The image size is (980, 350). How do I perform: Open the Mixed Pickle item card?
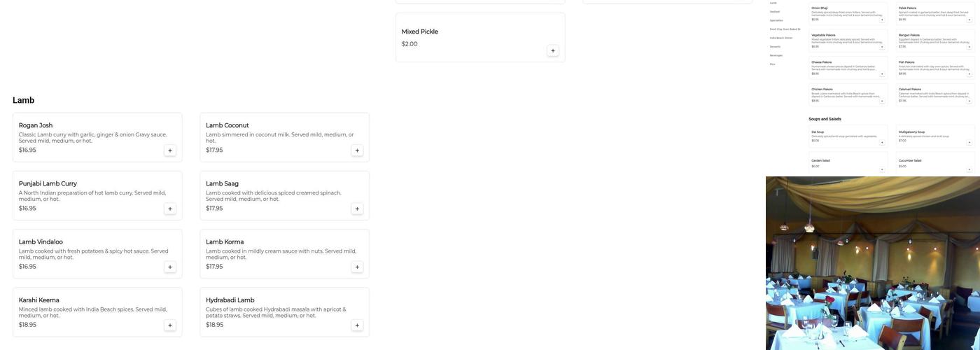479,37
